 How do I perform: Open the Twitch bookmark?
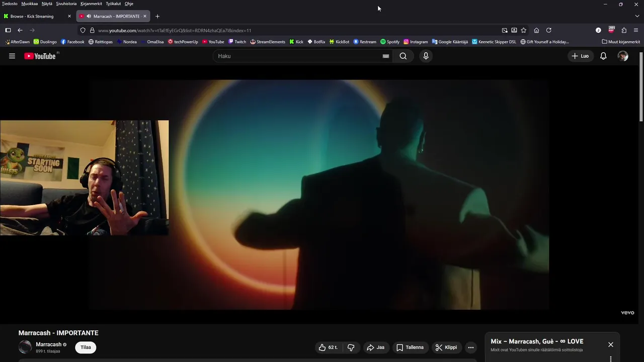point(237,42)
